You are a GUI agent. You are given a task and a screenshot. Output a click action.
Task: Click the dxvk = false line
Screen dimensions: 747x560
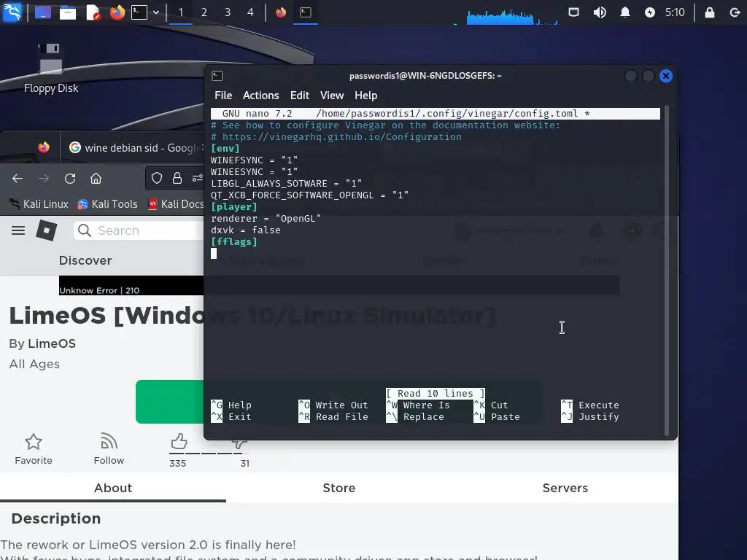[245, 230]
